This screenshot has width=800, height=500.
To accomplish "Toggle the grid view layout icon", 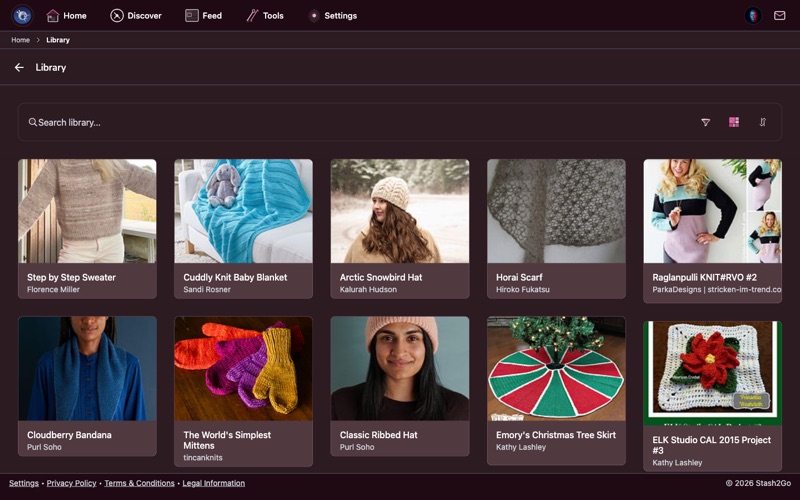I will click(734, 122).
